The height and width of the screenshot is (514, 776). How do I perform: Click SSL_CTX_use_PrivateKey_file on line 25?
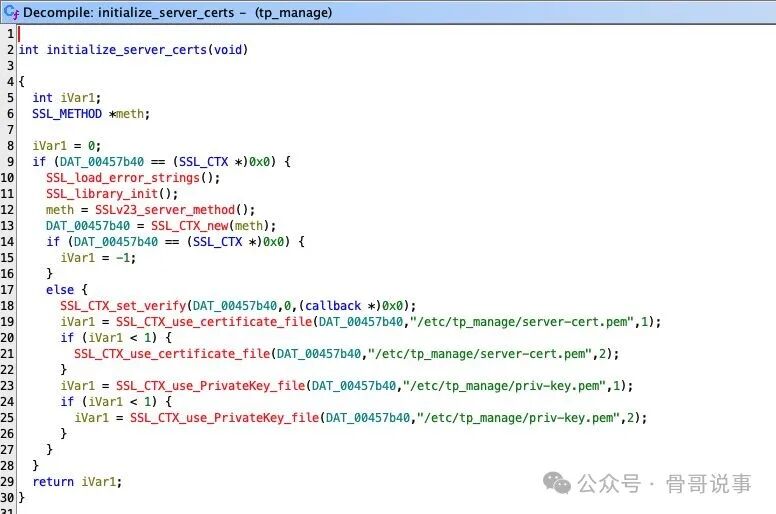[x=224, y=418]
